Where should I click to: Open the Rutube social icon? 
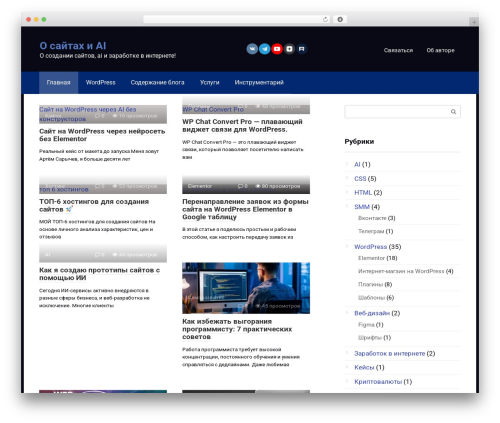coord(302,49)
